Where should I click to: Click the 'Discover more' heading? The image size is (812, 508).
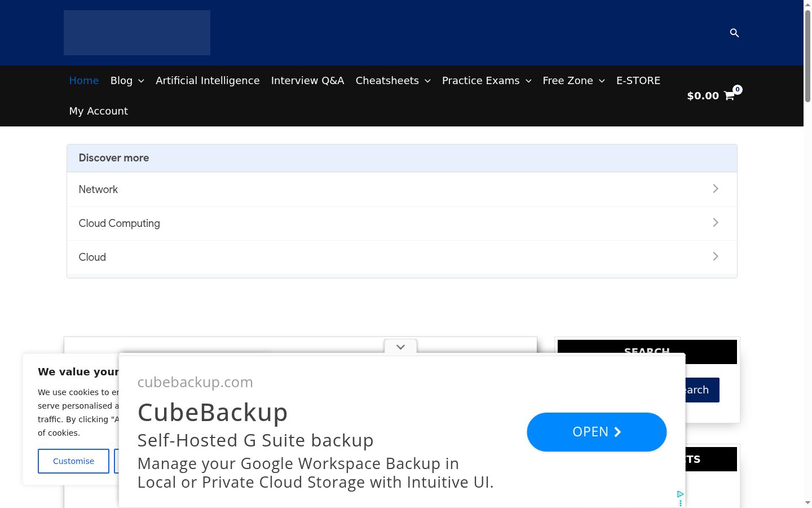pyautogui.click(x=114, y=158)
